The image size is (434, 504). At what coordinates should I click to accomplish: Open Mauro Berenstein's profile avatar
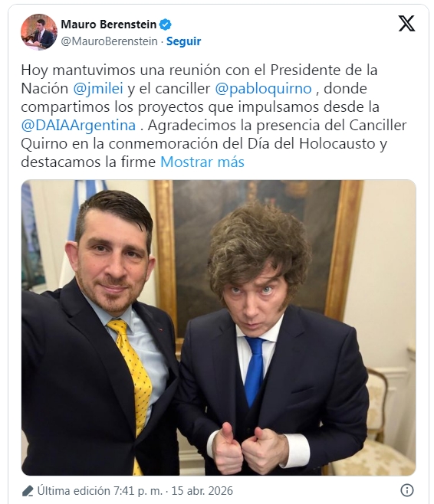coord(39,32)
